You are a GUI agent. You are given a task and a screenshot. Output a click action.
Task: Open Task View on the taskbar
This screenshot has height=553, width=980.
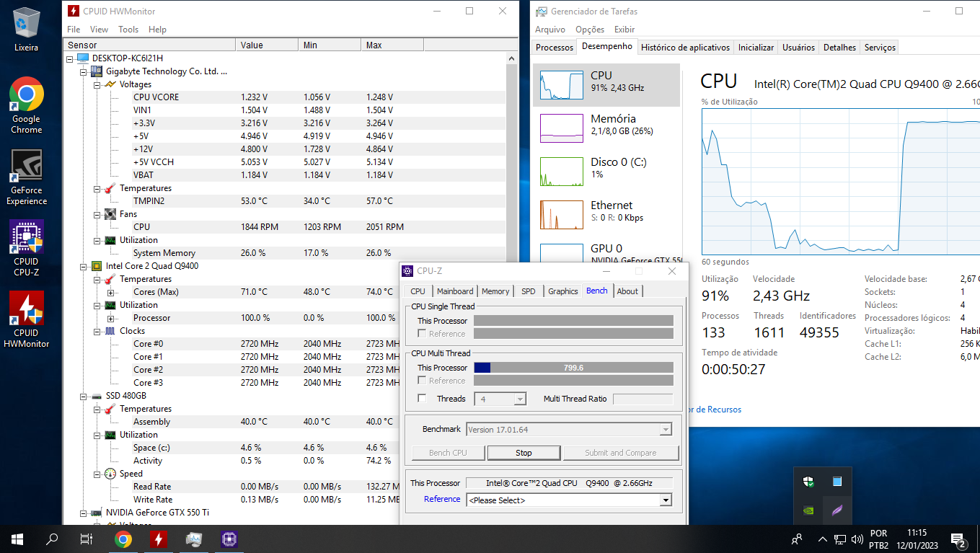point(86,539)
